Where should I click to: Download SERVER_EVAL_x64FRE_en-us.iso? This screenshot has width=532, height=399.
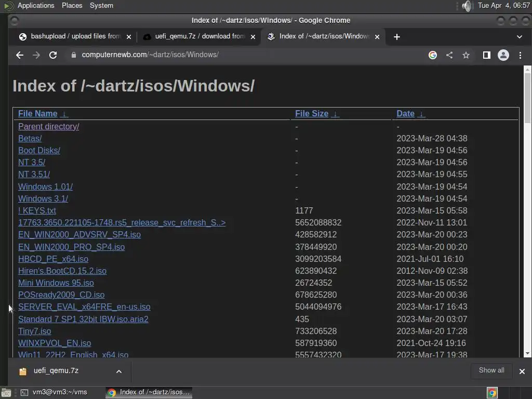tap(84, 307)
